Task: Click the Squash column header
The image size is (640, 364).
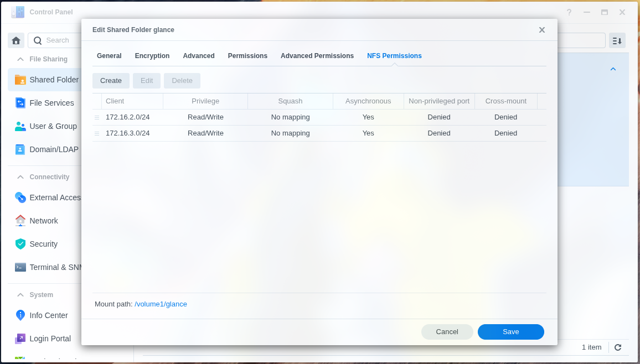Action: (x=290, y=101)
